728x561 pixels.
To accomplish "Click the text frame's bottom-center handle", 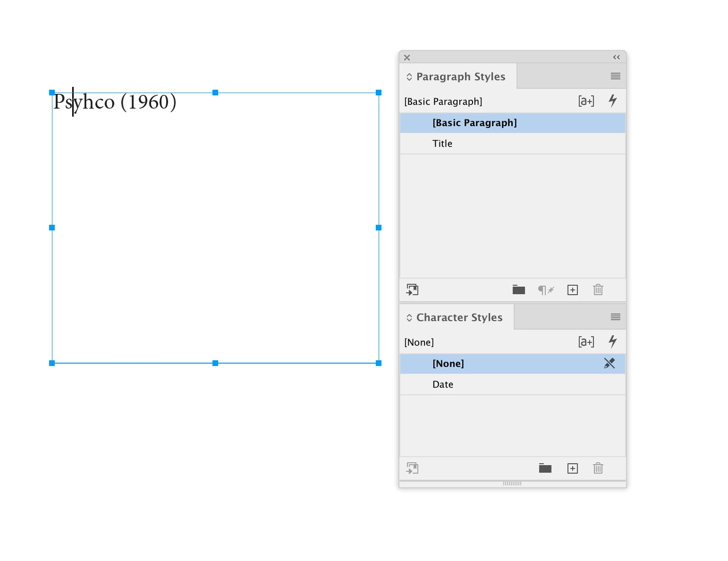I will pos(215,363).
